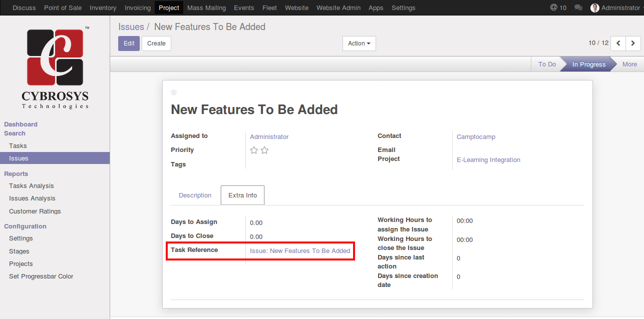Open the Inventory menu
Viewport: 644px width, 319px height.
[103, 8]
